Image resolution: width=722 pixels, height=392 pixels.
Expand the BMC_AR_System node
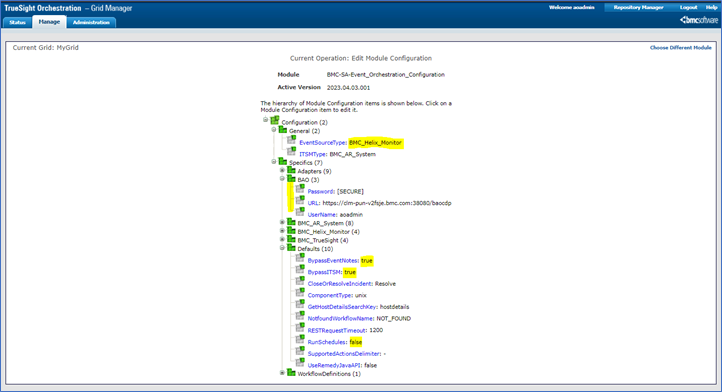tap(282, 222)
